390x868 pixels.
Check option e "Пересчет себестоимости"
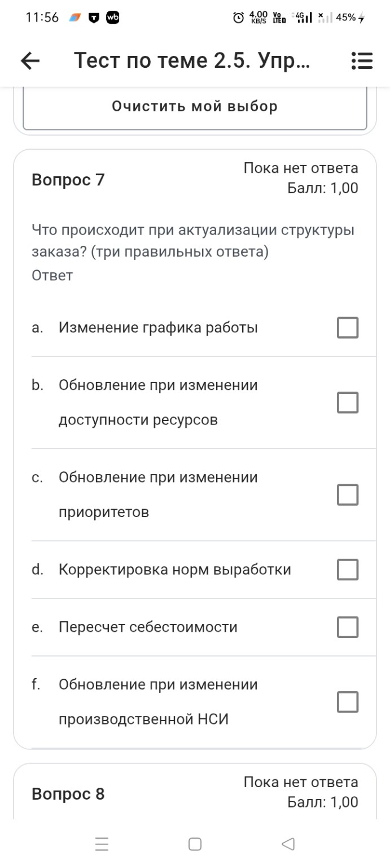coord(349,627)
